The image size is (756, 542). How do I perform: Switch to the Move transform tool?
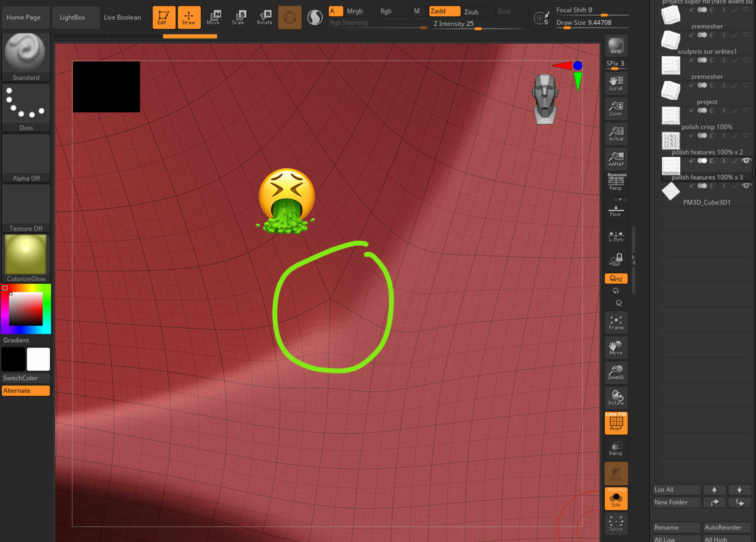213,17
